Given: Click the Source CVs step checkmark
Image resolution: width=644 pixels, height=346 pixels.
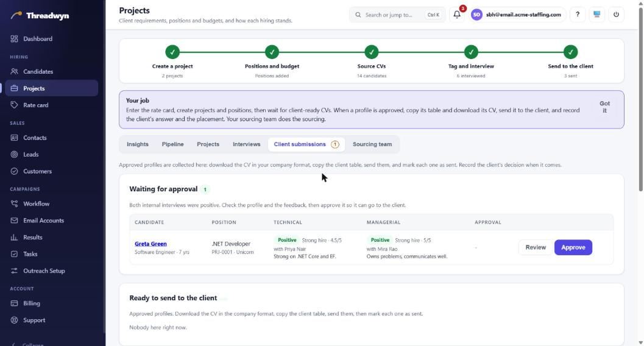Looking at the screenshot, I should (371, 52).
